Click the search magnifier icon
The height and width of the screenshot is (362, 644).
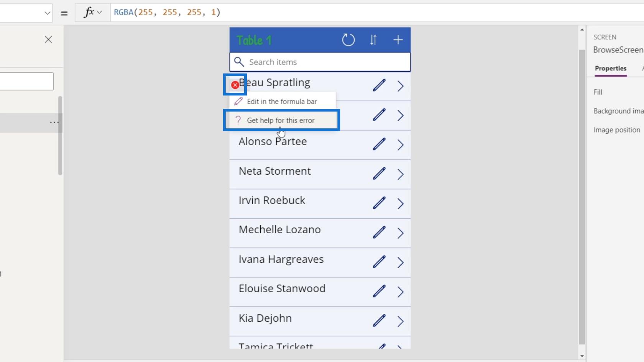click(x=239, y=62)
